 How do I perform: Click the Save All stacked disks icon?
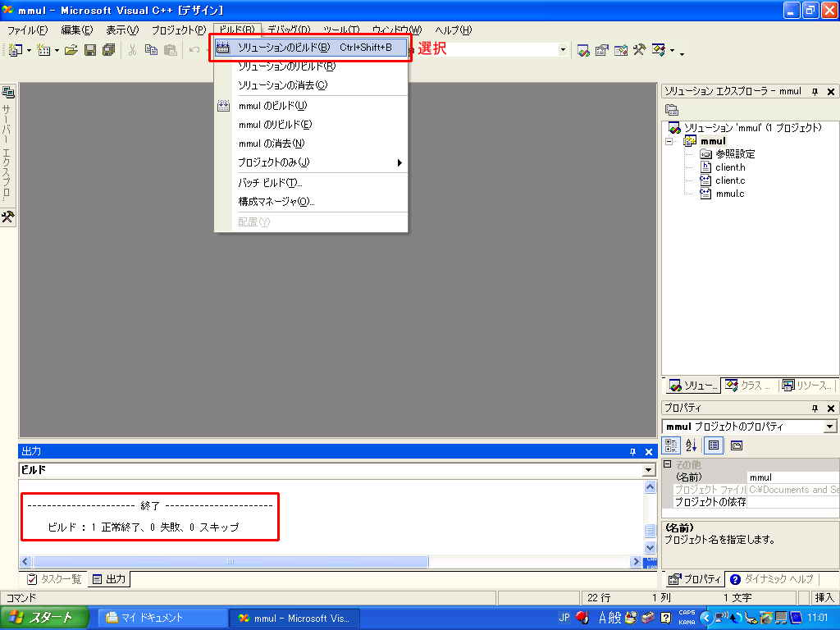click(109, 50)
